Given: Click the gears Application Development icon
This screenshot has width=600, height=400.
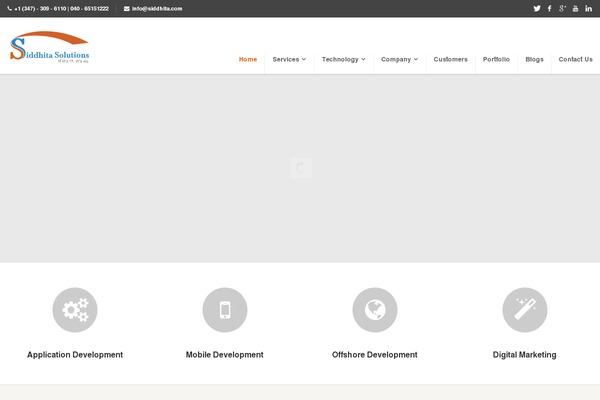Looking at the screenshot, I should pos(75,310).
